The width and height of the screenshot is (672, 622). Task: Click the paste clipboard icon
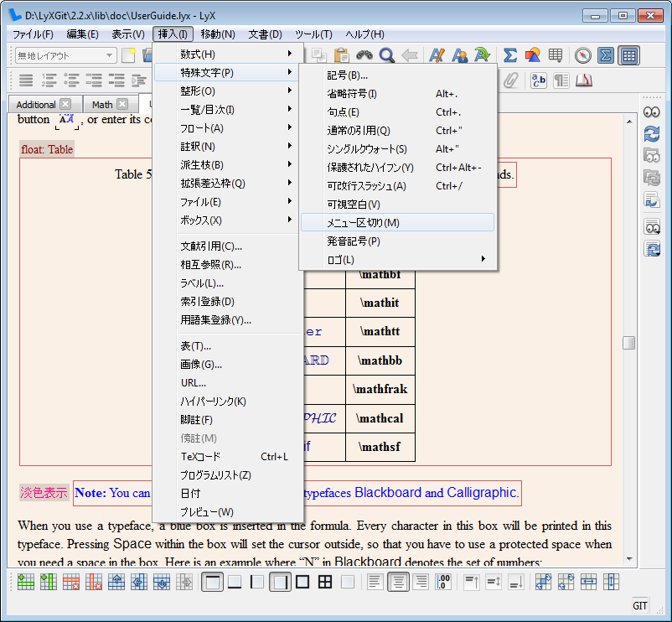(342, 55)
